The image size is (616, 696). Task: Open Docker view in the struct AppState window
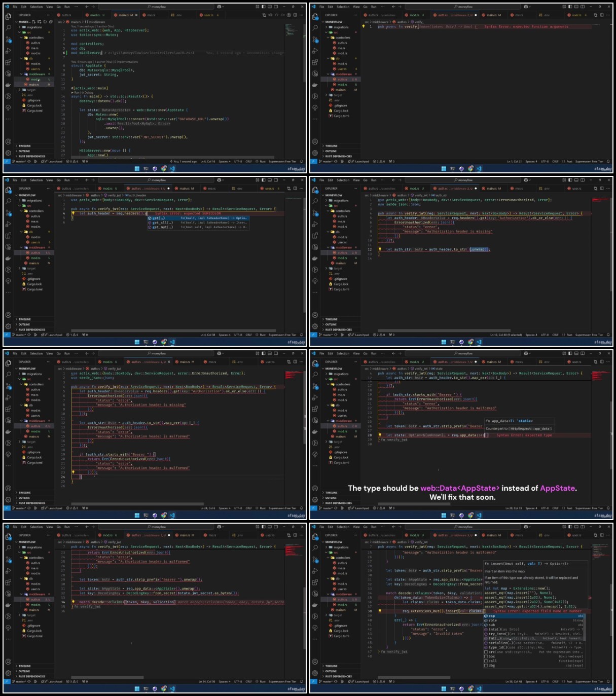(8, 84)
